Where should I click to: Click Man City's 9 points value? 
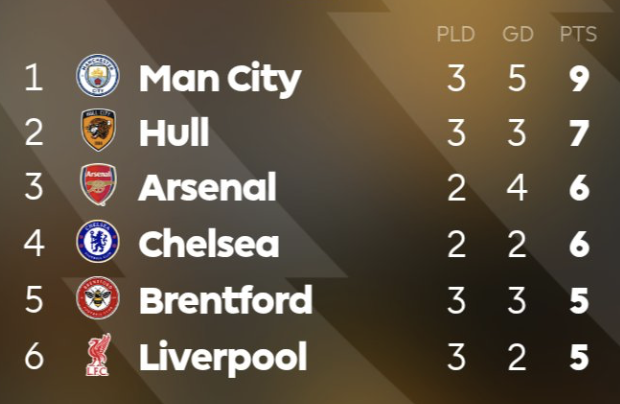[x=580, y=78]
